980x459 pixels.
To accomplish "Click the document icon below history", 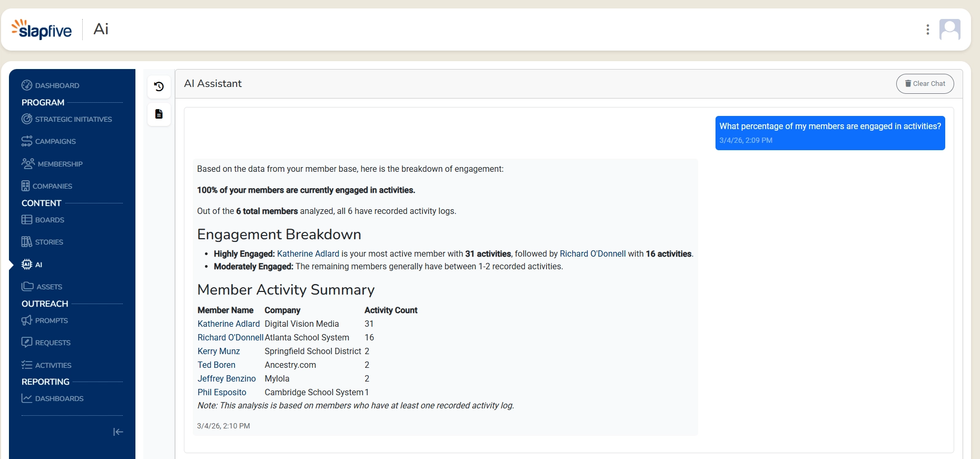I will 159,114.
